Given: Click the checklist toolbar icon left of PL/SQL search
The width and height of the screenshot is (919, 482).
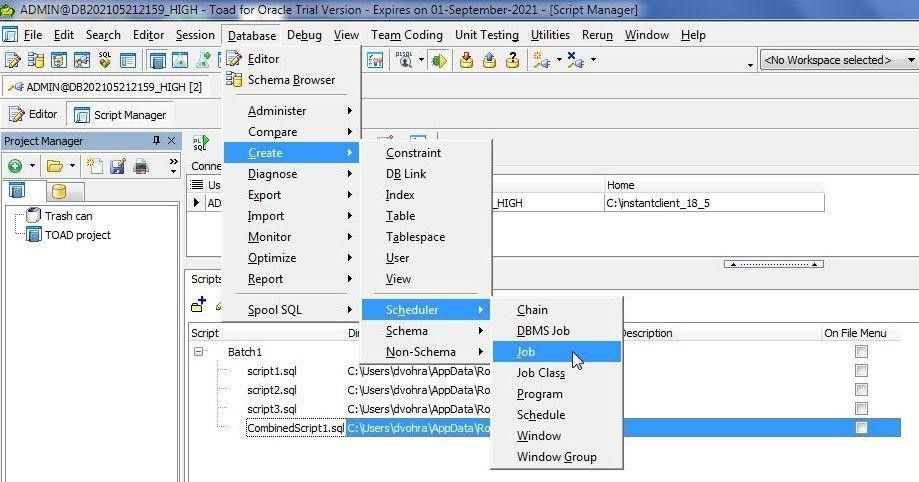Looking at the screenshot, I should (x=375, y=60).
